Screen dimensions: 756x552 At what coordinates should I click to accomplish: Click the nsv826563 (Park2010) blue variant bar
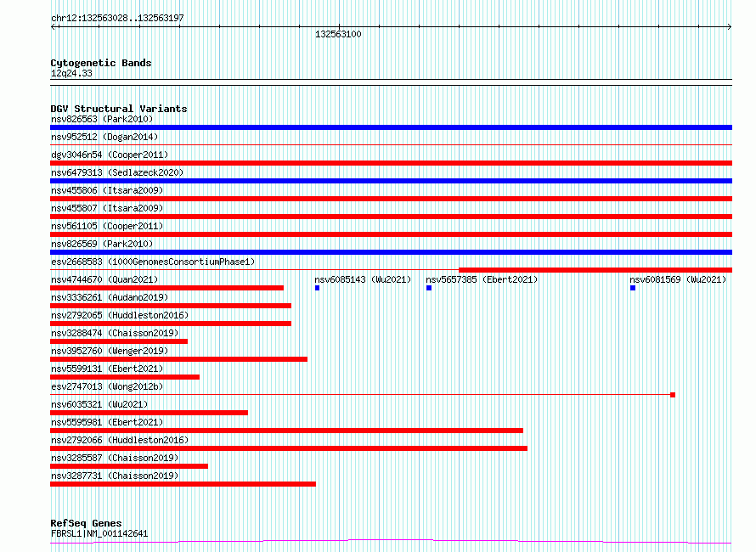pyautogui.click(x=391, y=127)
